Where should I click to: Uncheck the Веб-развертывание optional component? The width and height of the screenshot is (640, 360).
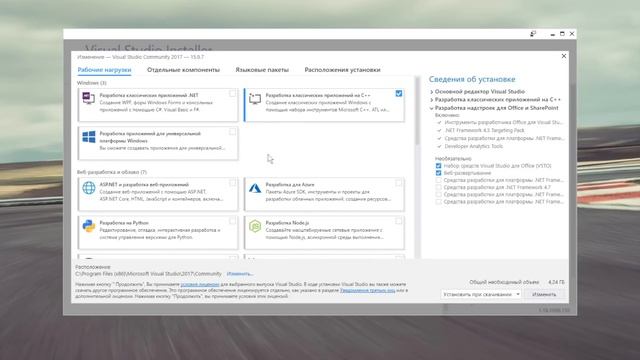click(x=438, y=173)
